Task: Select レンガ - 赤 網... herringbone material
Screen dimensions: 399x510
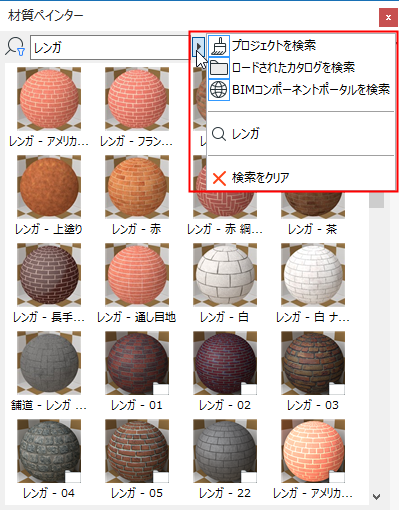Action: (225, 205)
